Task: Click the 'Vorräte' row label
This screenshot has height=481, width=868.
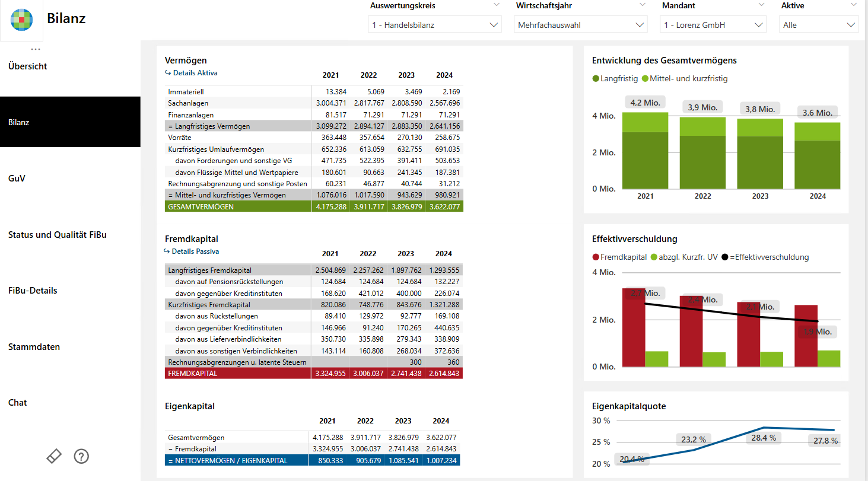Action: pyautogui.click(x=179, y=138)
